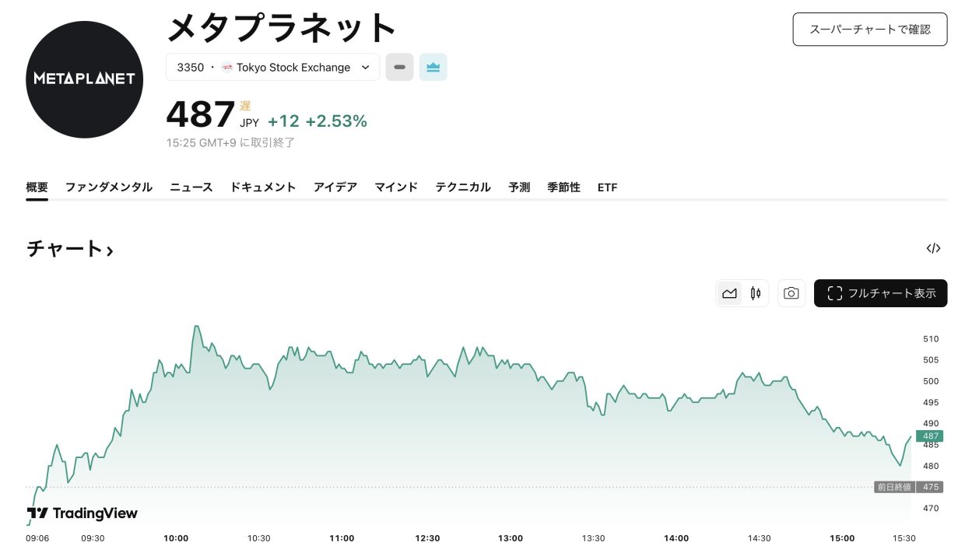Switch to the ニュース tab

coord(191,187)
